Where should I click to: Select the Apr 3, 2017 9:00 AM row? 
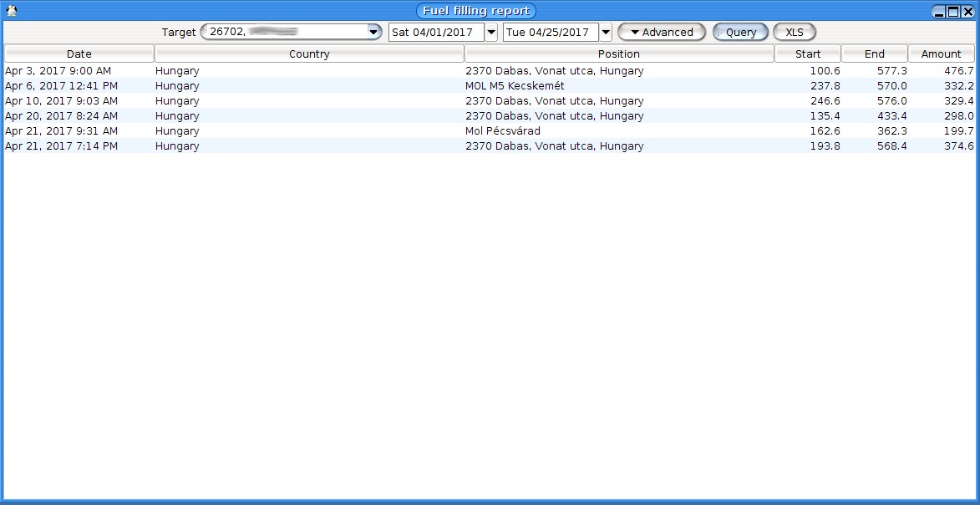pyautogui.click(x=58, y=71)
